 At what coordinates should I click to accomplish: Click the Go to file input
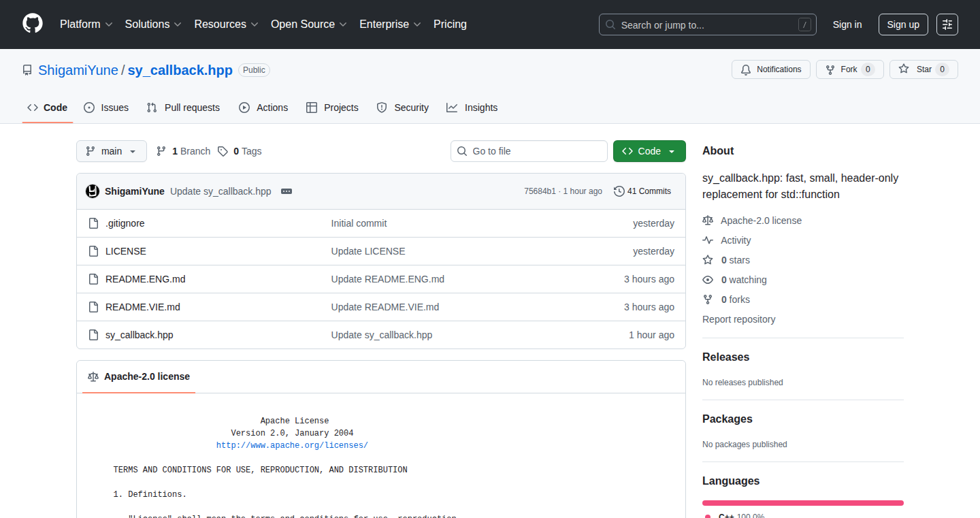pyautogui.click(x=529, y=151)
